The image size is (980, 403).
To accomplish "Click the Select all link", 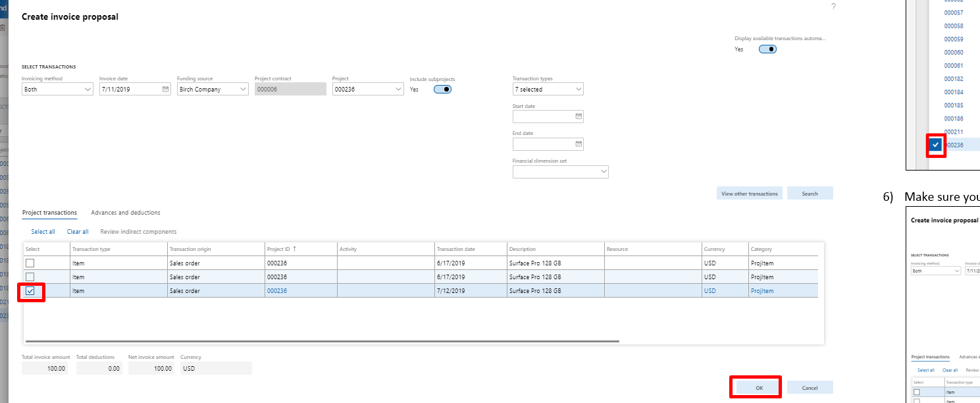I will pyautogui.click(x=43, y=231).
